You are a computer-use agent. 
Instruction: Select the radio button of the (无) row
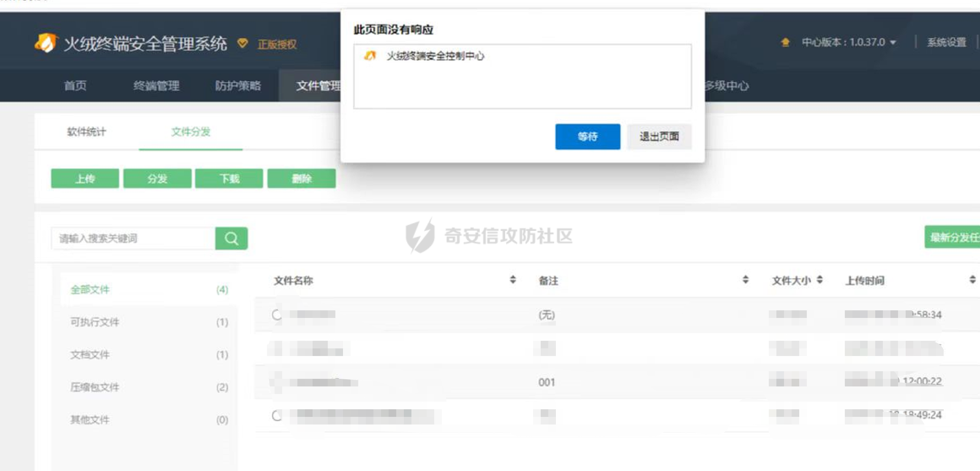pyautogui.click(x=277, y=315)
